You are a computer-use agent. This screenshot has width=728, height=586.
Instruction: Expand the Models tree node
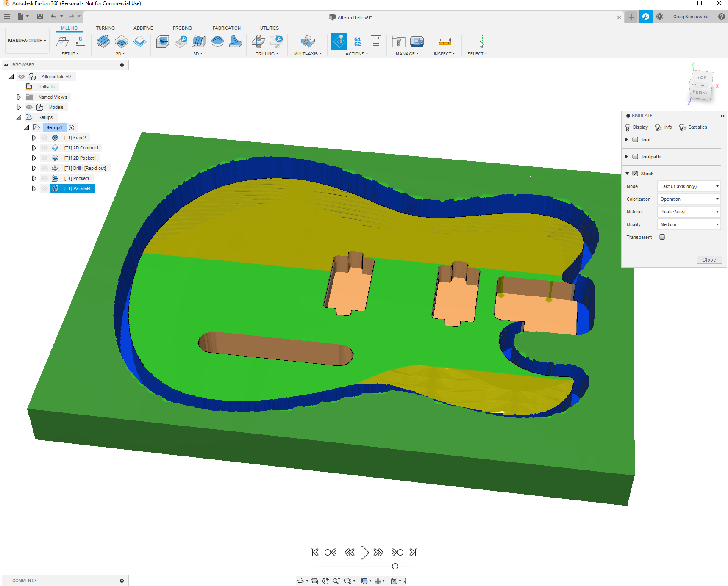pyautogui.click(x=19, y=107)
